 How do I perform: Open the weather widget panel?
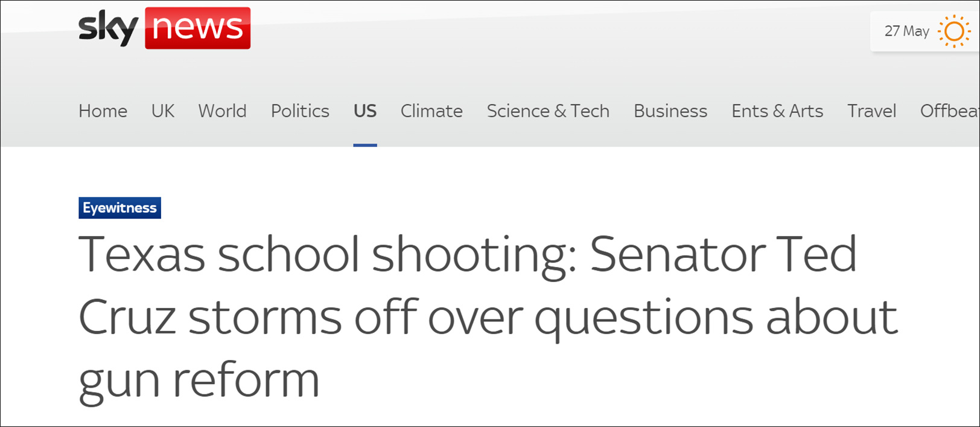click(x=924, y=31)
